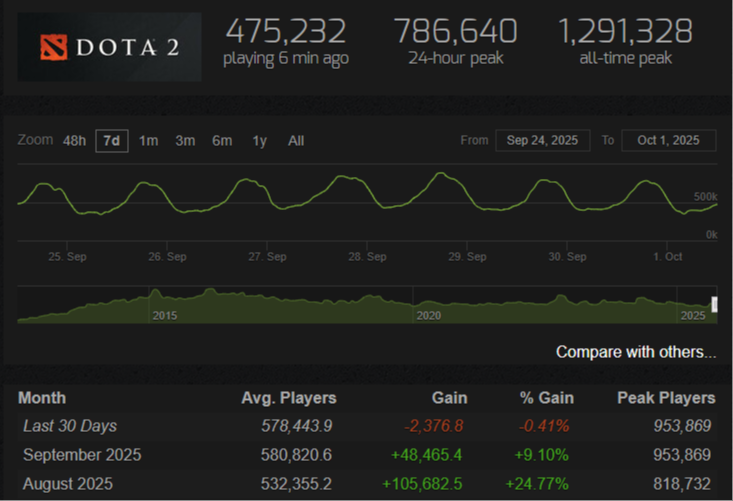Set chart zoom to 48h
Image resolution: width=733 pixels, height=501 pixels.
tap(74, 141)
